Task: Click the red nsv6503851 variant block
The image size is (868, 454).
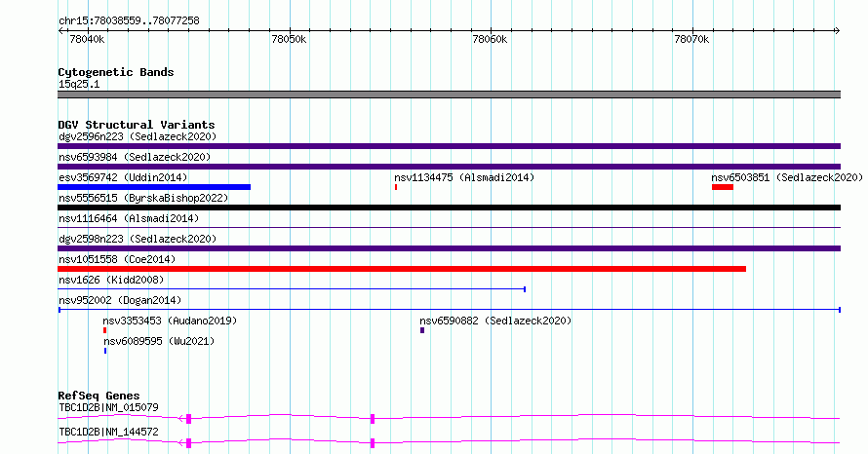Action: [x=723, y=187]
